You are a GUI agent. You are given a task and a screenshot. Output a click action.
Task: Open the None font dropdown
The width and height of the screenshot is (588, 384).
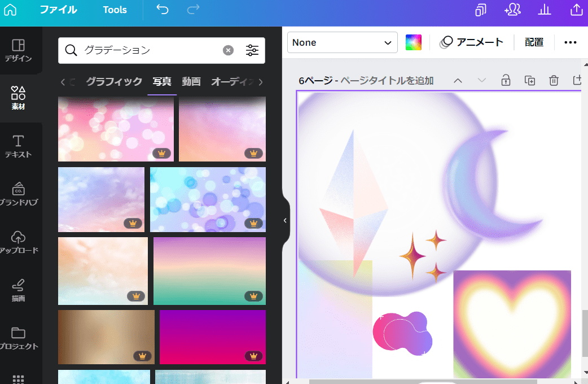342,42
